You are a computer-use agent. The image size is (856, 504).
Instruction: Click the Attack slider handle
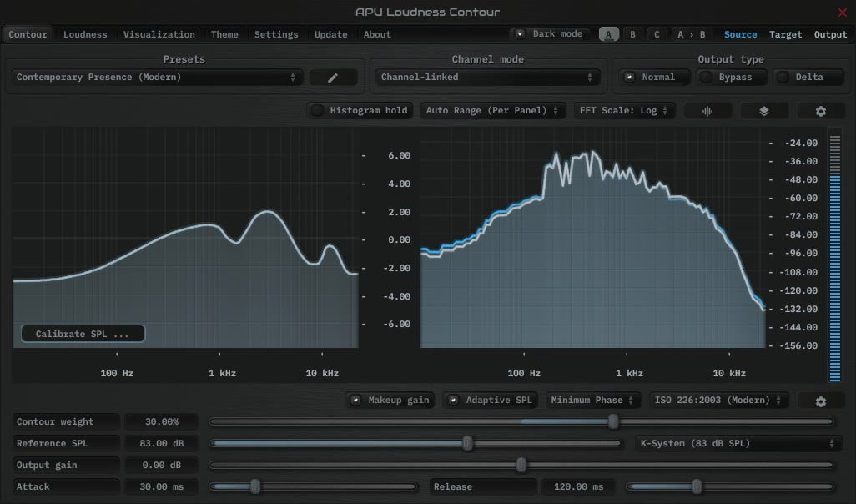(255, 486)
